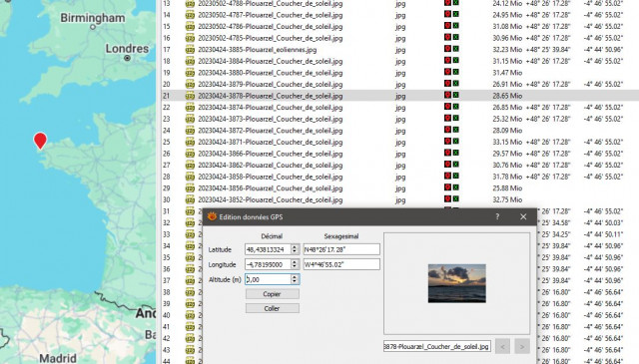Click the XnView logo in dialog title
639x364 pixels.
[x=212, y=216]
